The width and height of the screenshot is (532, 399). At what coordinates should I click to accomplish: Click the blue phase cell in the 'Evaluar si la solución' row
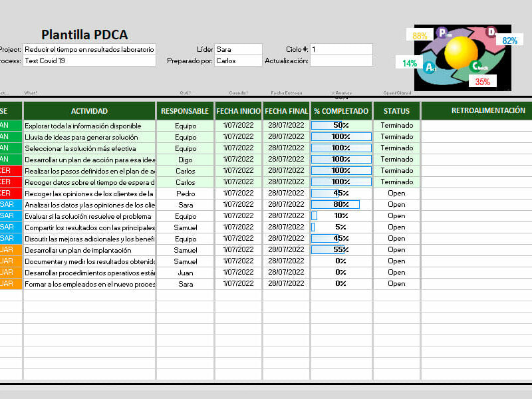click(11, 216)
